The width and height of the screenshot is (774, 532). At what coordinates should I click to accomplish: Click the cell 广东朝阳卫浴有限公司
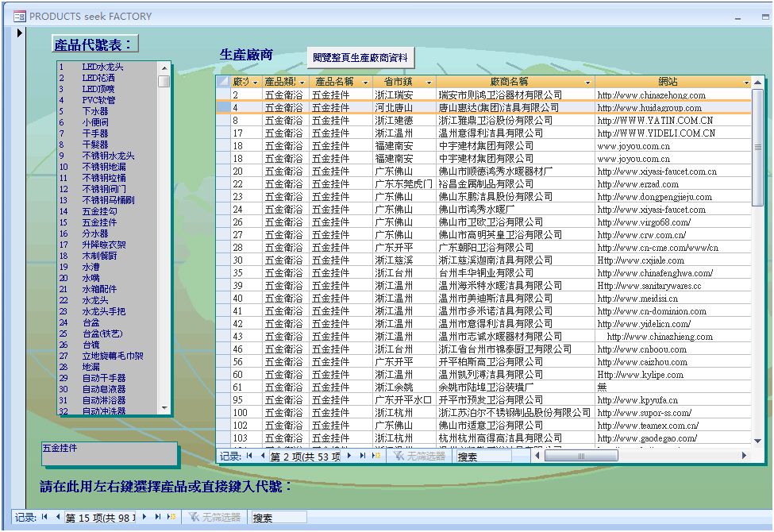[515, 248]
